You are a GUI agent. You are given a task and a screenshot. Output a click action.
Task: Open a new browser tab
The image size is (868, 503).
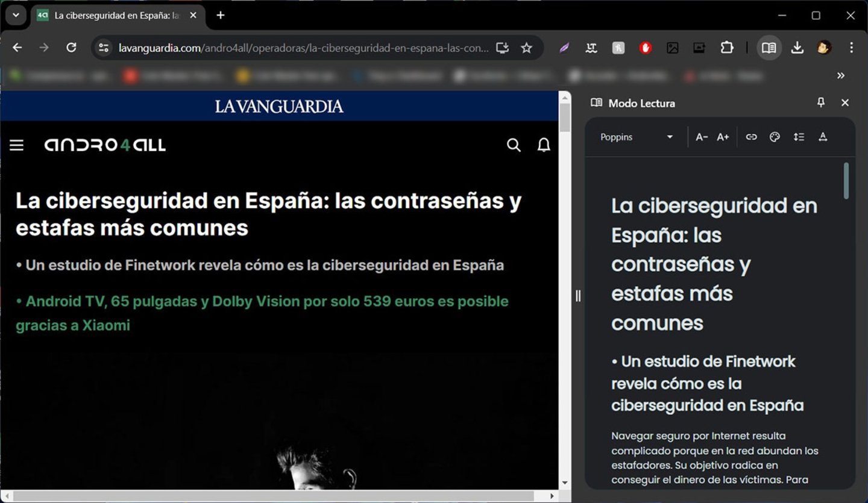click(221, 16)
